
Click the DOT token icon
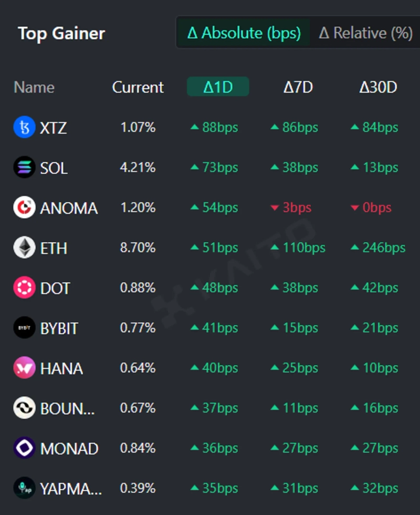coord(24,288)
